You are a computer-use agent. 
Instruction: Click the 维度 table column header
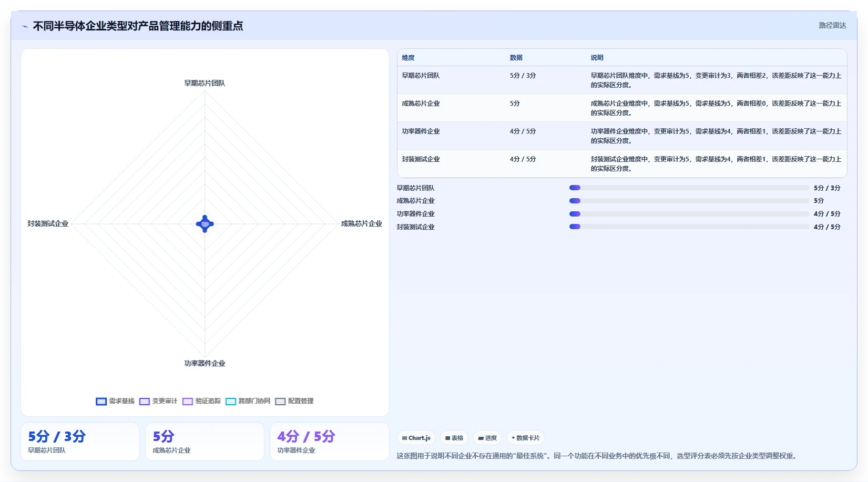pos(408,58)
